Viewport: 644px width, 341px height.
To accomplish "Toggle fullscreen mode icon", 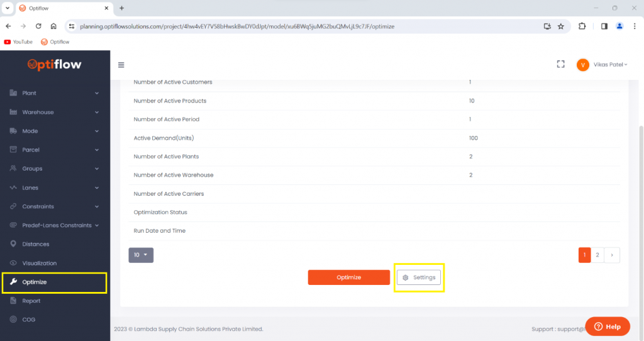I will pyautogui.click(x=560, y=64).
